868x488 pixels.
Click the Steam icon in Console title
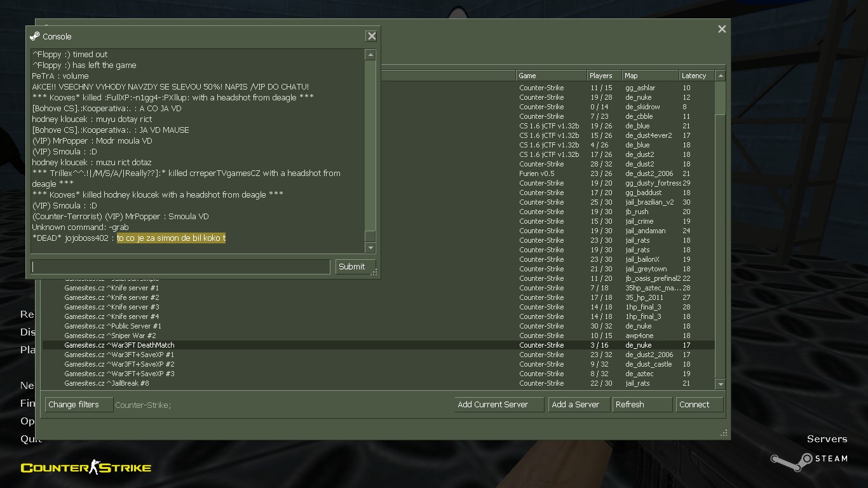(35, 36)
